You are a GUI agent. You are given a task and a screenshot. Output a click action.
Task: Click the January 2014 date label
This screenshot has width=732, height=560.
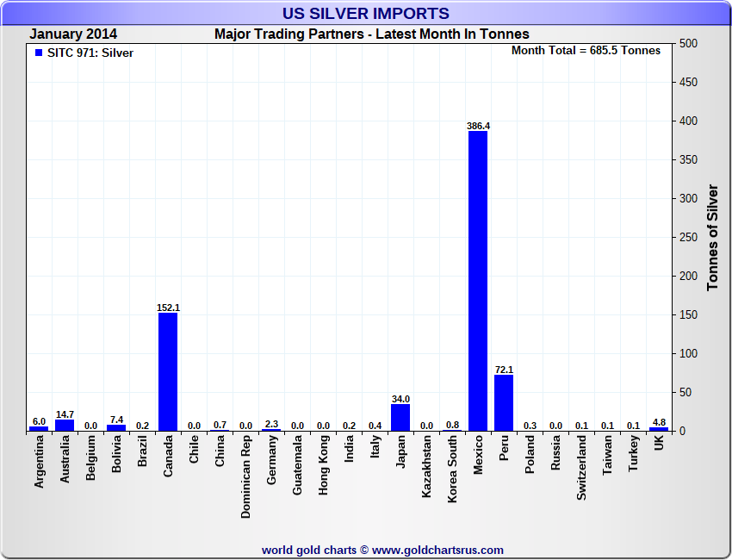73,34
